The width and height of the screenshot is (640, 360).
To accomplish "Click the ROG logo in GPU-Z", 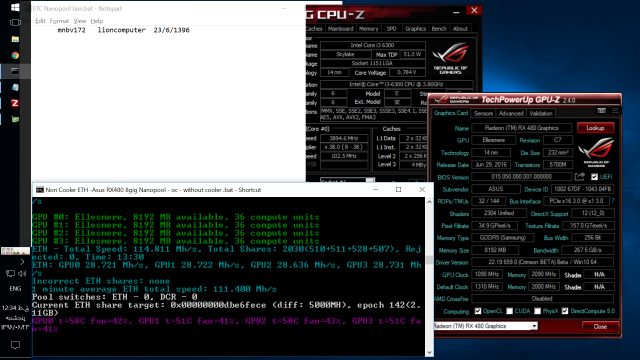I will pyautogui.click(x=596, y=152).
